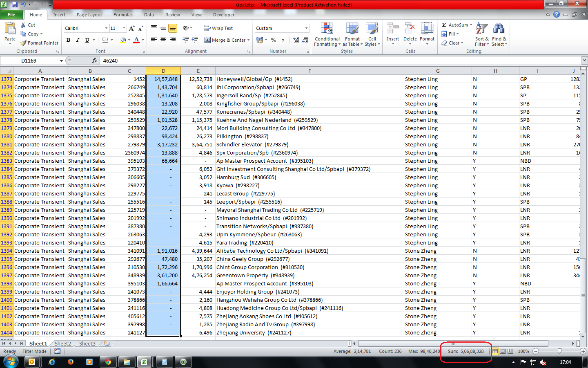The height and width of the screenshot is (368, 588).
Task: Toggle Wrap Text for the selection
Action: pyautogui.click(x=218, y=28)
